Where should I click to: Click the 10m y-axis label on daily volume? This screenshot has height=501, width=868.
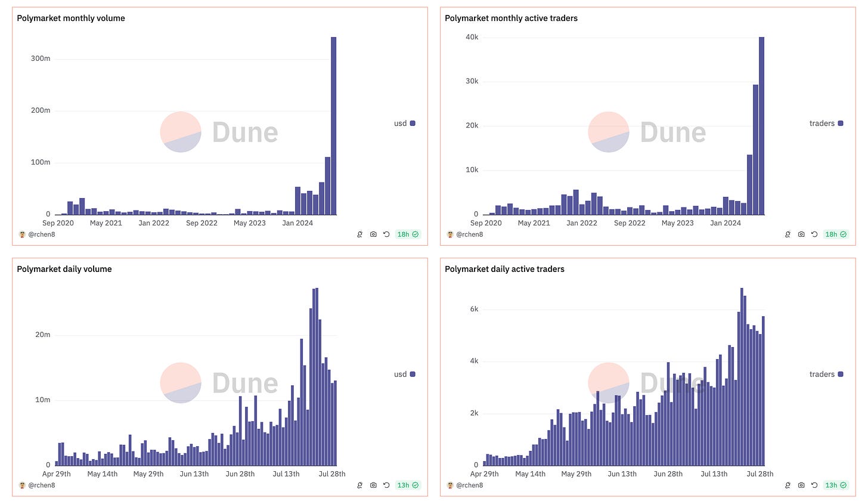(43, 400)
